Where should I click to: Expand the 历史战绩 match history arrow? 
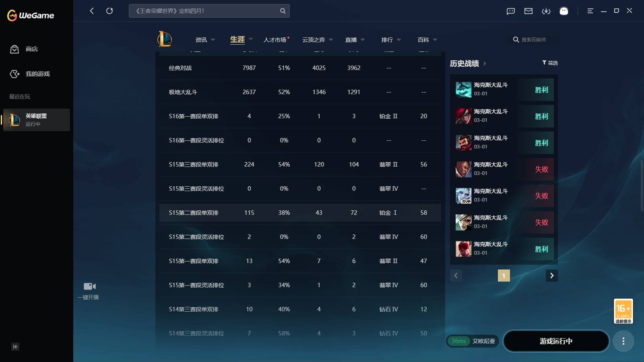pos(485,64)
